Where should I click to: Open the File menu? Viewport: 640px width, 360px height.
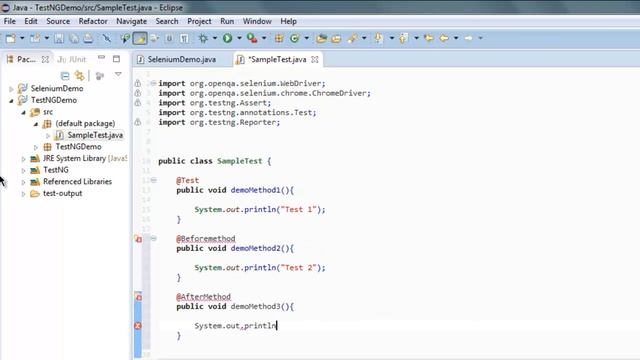10,21
